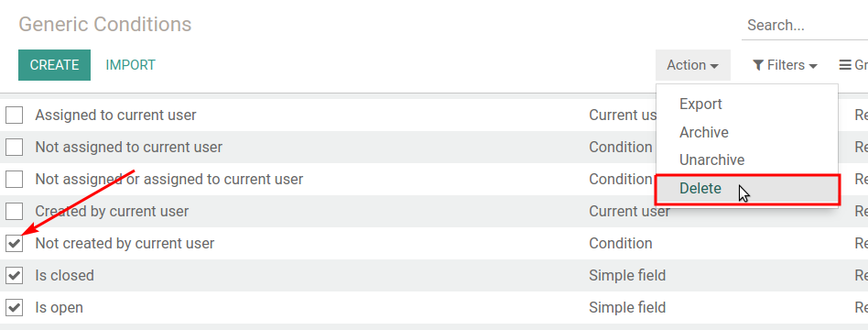The width and height of the screenshot is (868, 330).
Task: Click the Action dropdown caret arrow
Action: pos(714,66)
